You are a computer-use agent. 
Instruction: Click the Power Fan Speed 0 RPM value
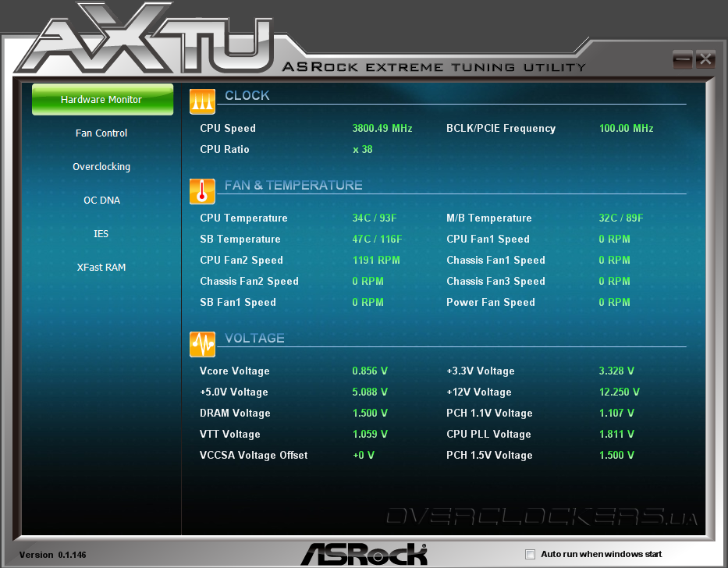click(x=614, y=302)
